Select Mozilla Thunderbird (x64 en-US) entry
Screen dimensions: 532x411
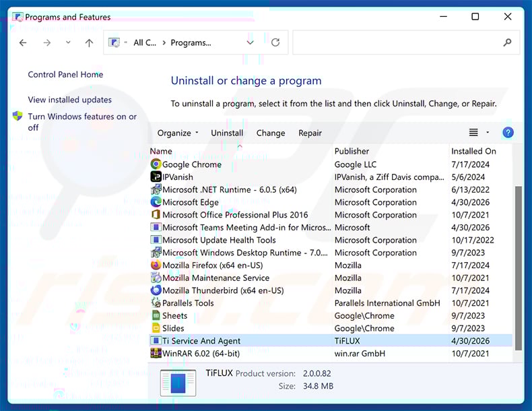(x=223, y=290)
